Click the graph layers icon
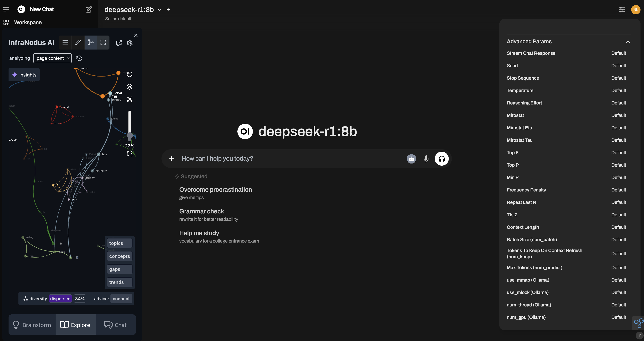The image size is (644, 341). click(x=129, y=87)
